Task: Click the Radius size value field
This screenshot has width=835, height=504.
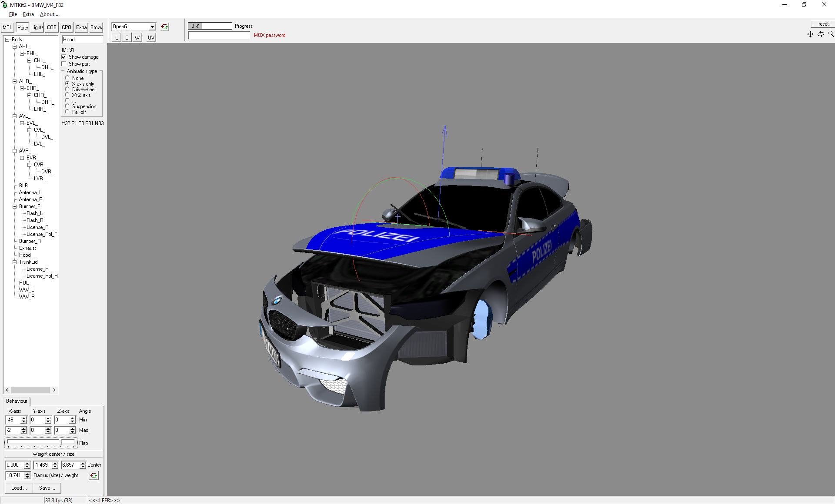Action: [15, 476]
